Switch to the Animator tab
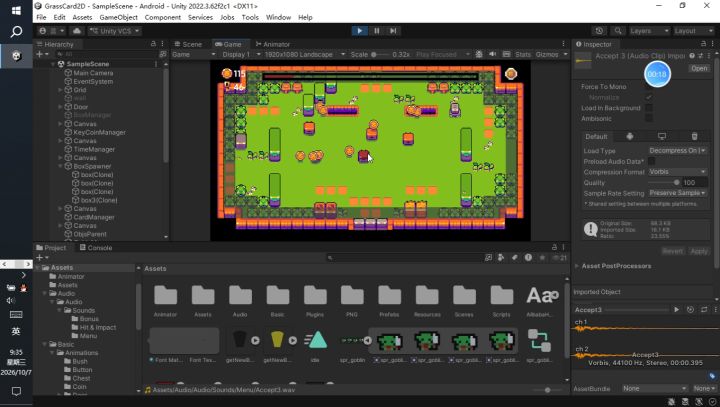The image size is (720, 407). [272, 44]
